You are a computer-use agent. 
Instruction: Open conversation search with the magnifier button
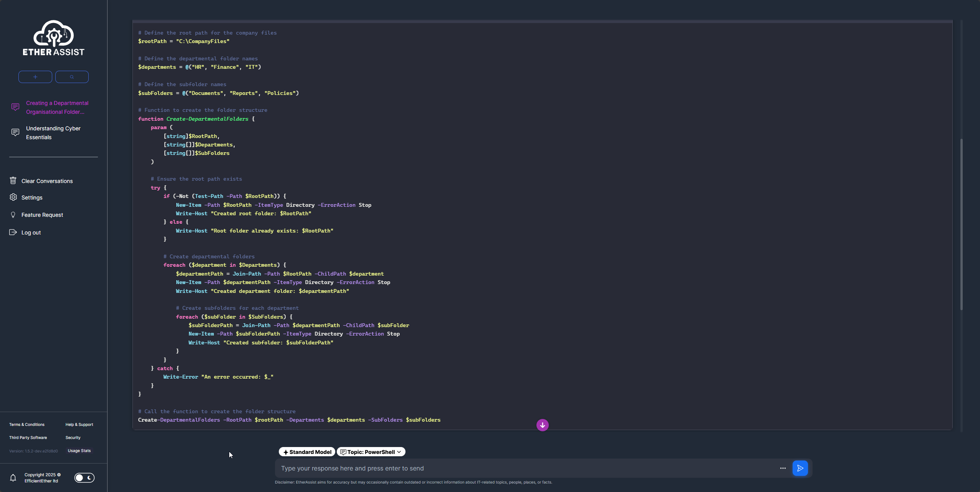point(72,77)
